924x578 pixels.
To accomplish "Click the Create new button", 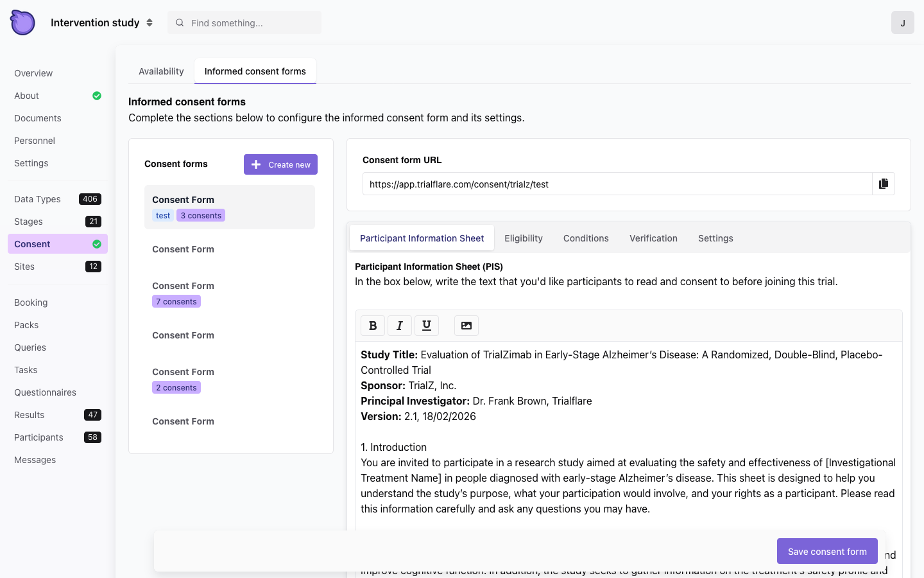I will tap(280, 164).
